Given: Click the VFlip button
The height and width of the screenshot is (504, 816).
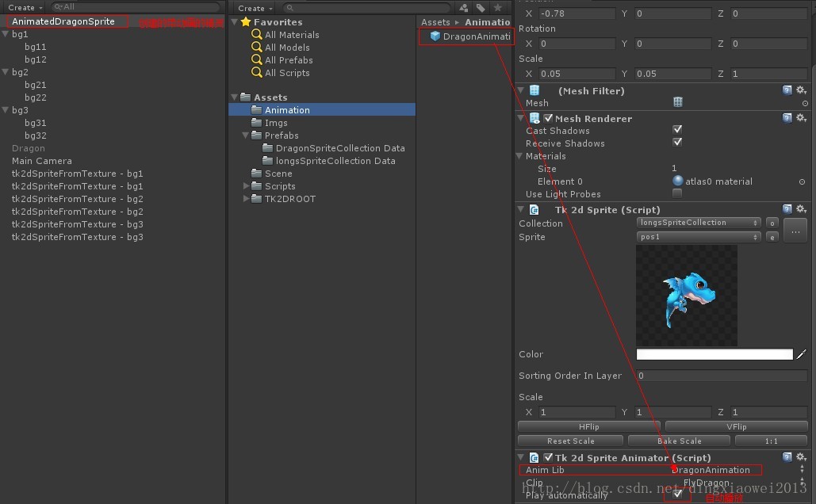Looking at the screenshot, I should click(737, 426).
